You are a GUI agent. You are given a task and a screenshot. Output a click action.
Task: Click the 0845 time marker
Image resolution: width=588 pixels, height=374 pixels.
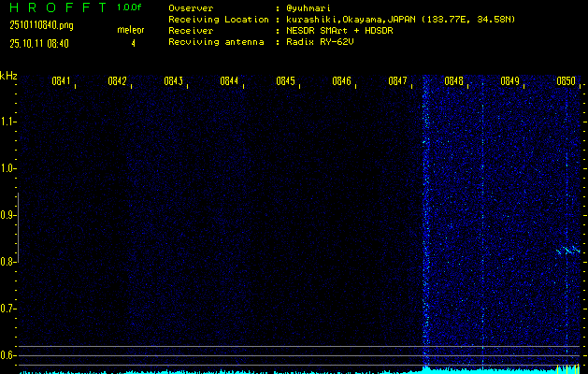[x=285, y=81]
